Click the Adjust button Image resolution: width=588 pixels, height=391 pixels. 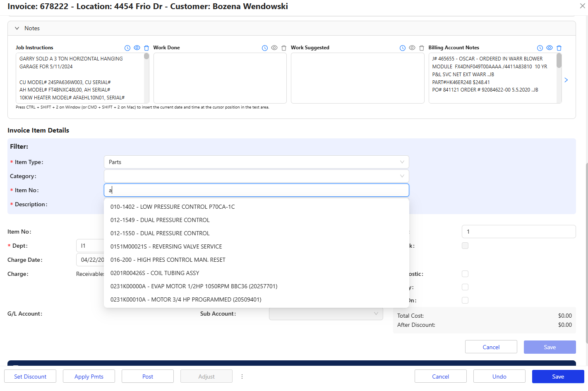pyautogui.click(x=206, y=377)
